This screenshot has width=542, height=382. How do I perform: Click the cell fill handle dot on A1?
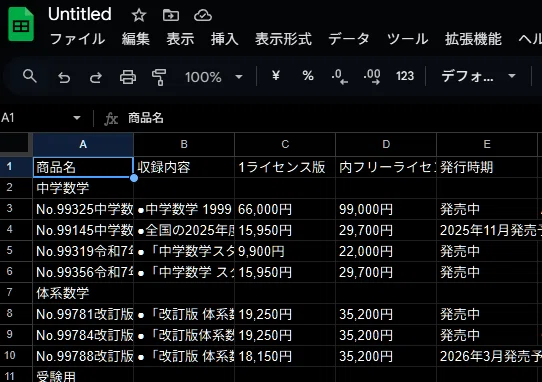(134, 178)
